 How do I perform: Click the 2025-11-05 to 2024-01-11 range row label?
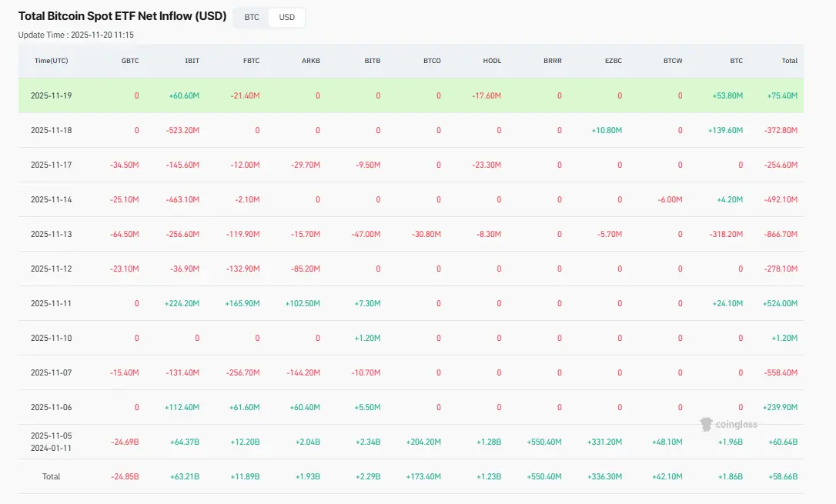pyautogui.click(x=52, y=442)
